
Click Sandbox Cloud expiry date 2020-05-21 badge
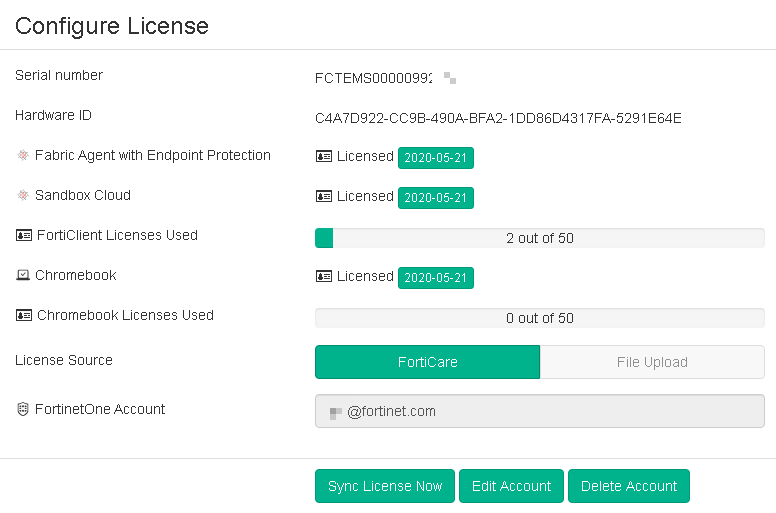[x=436, y=198]
